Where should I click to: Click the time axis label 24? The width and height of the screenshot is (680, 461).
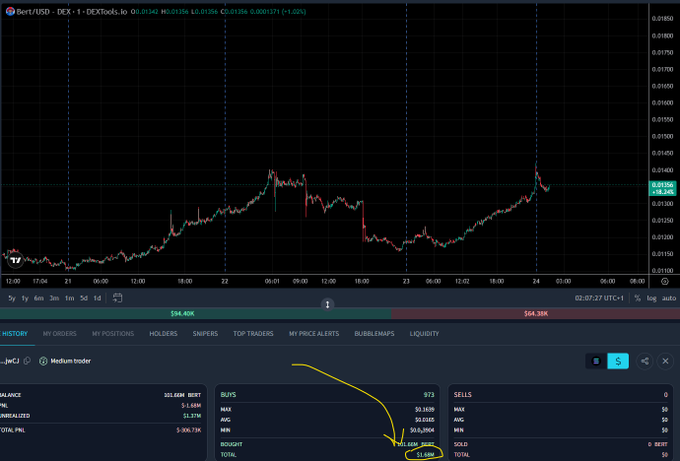(x=536, y=281)
